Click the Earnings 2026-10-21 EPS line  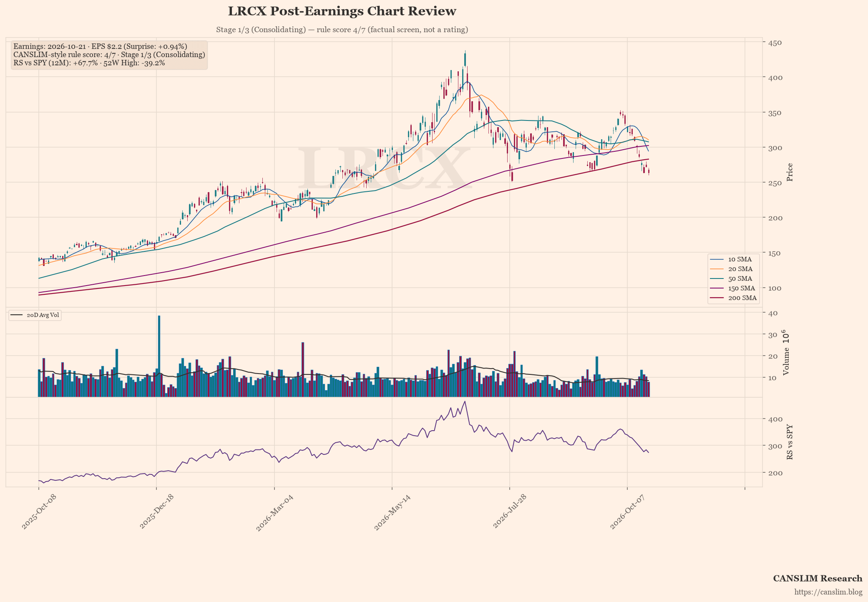100,46
